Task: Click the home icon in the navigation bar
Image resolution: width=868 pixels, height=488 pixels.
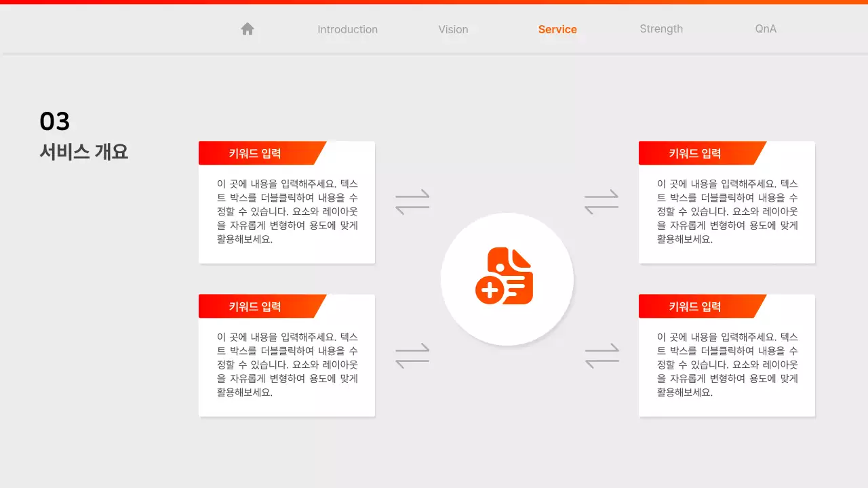Action: [247, 28]
